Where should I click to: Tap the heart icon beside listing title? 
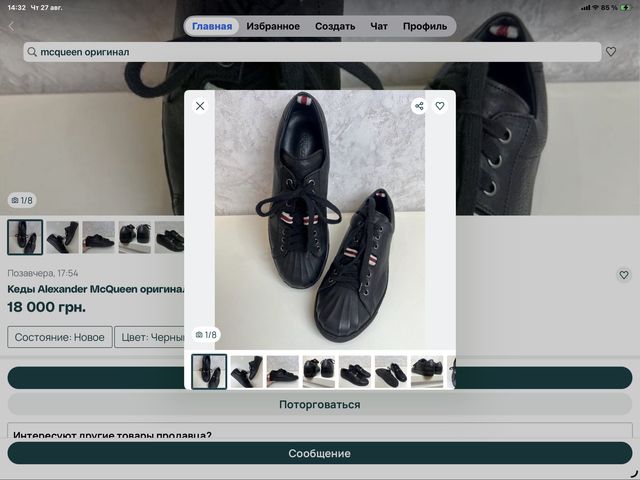pos(624,275)
